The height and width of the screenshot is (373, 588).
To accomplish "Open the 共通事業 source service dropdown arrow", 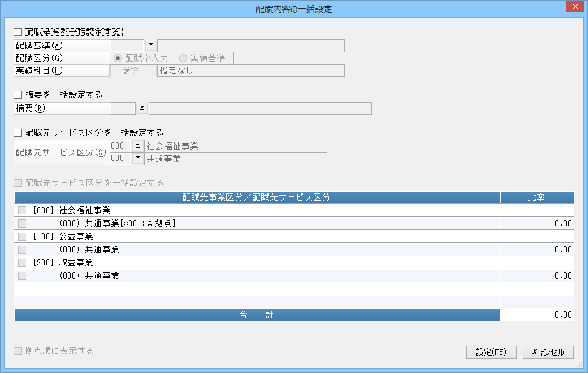I will [x=138, y=159].
